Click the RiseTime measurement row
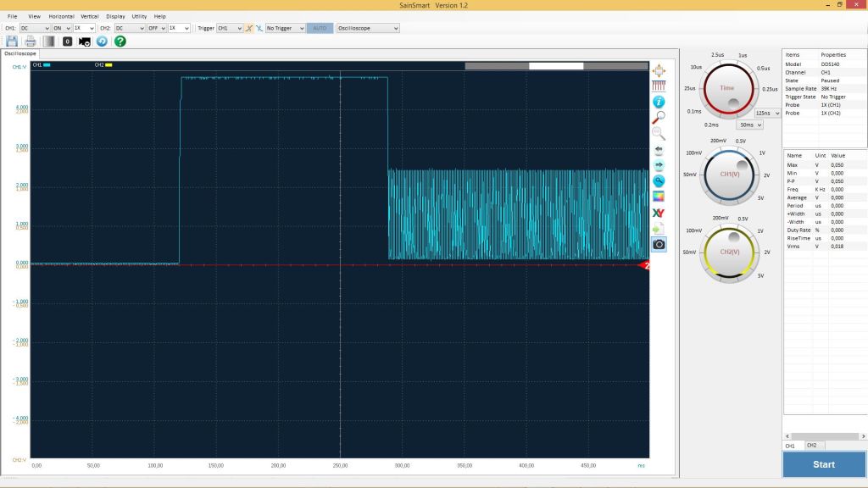The height and width of the screenshot is (488, 868). tap(825, 238)
